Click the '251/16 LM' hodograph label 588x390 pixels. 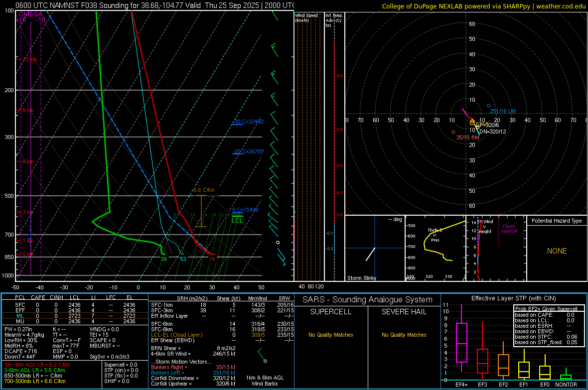(x=502, y=112)
